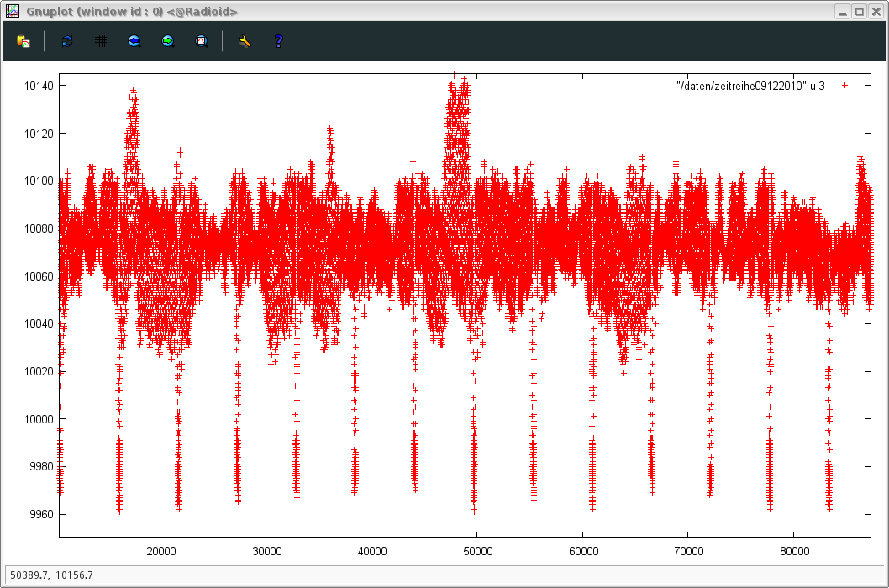Open help via question mark icon
The height and width of the screenshot is (588, 889).
tap(278, 41)
